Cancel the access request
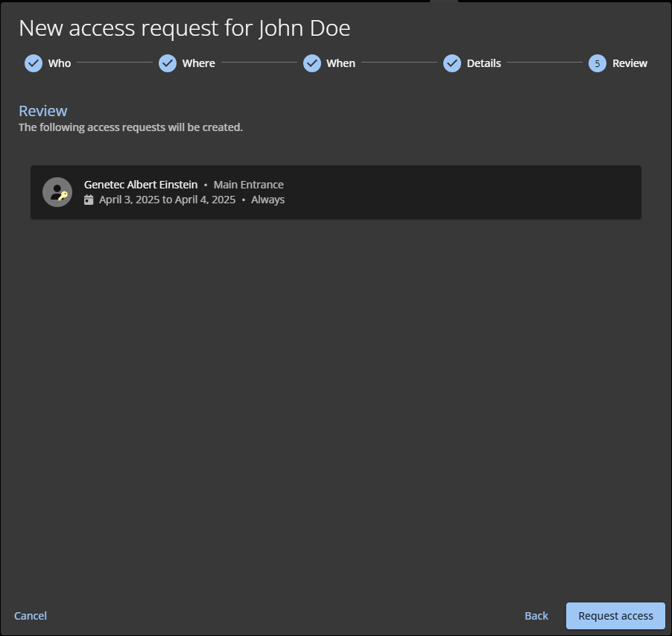This screenshot has width=672, height=636. [31, 616]
